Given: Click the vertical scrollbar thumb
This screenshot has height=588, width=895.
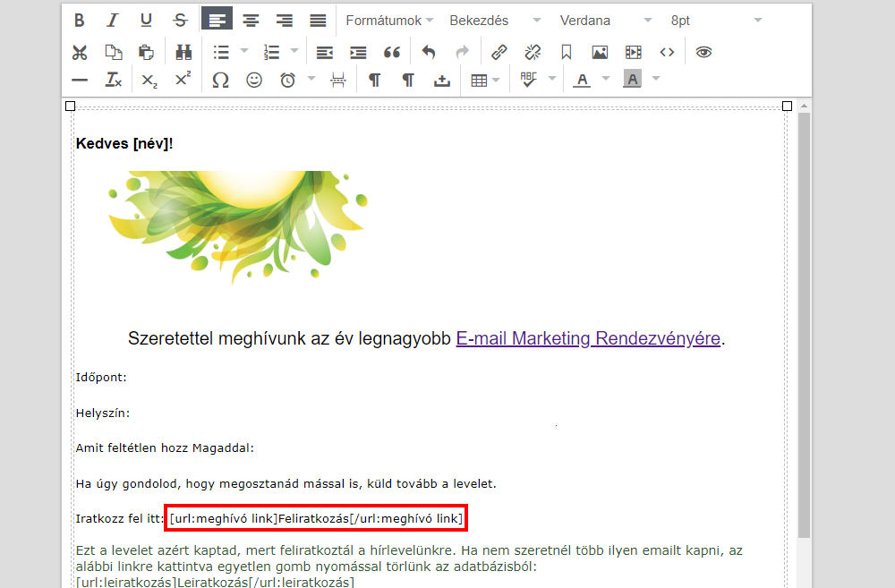Looking at the screenshot, I should 804,325.
